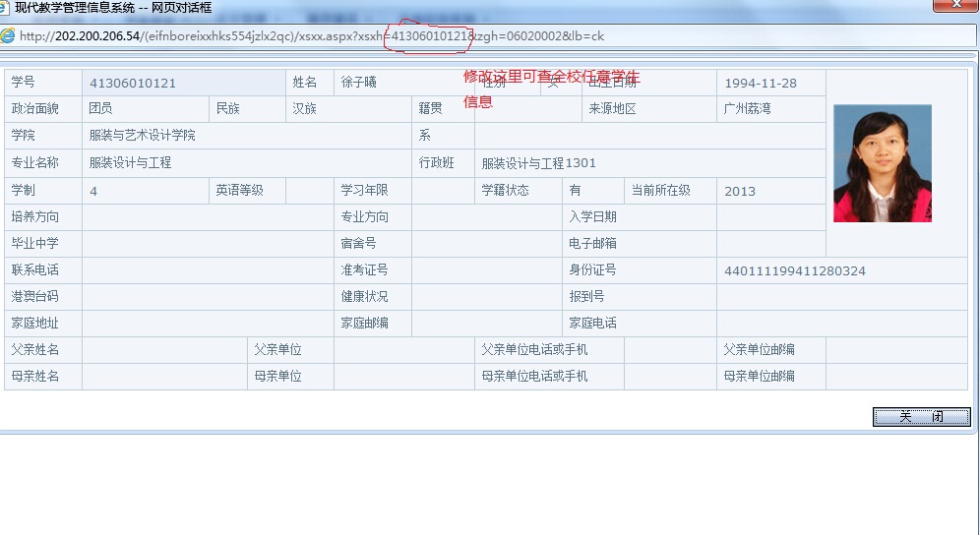The image size is (980, 535).
Task: Click the 母亲单位 label cell
Action: [290, 377]
